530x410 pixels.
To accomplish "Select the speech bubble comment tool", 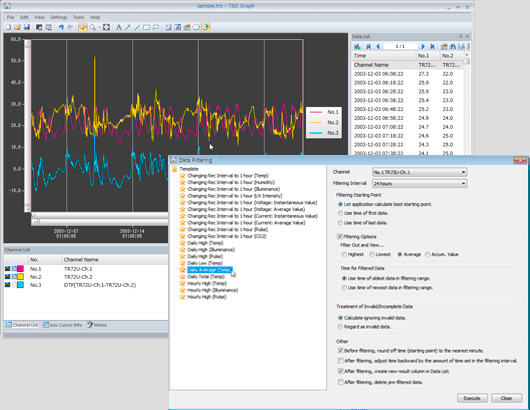I will (x=156, y=27).
